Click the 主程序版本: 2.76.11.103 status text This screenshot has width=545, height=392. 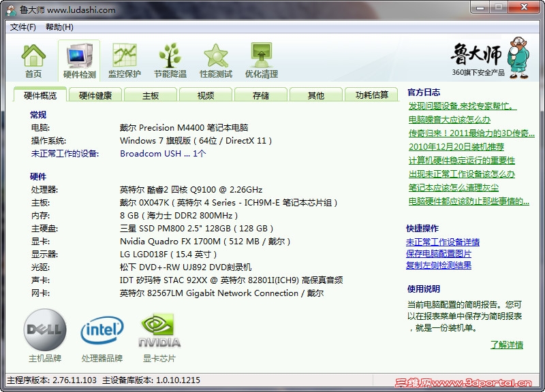(x=52, y=380)
